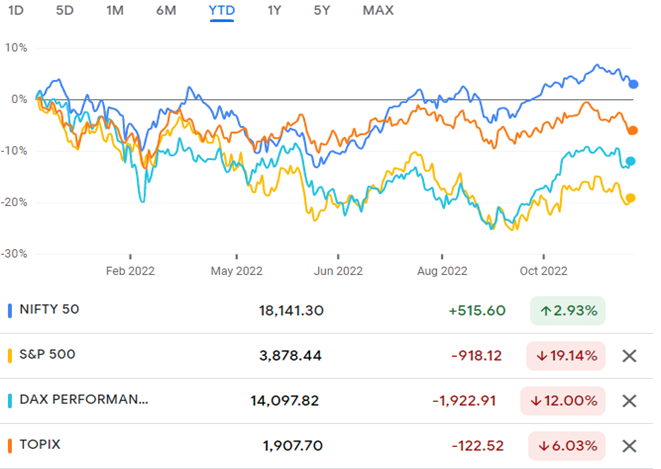Switch to the 5Y time range
This screenshot has width=661, height=469.
(322, 10)
